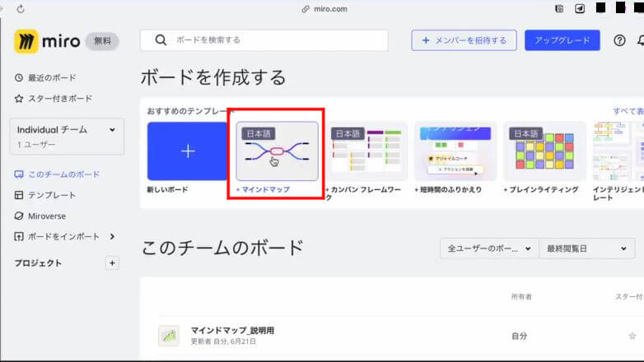Click the 所有者 column header
This screenshot has width=644, height=362.
coord(521,296)
